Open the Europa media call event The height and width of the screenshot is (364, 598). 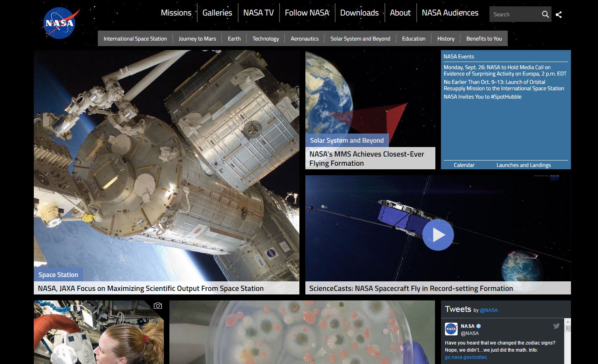tap(505, 70)
